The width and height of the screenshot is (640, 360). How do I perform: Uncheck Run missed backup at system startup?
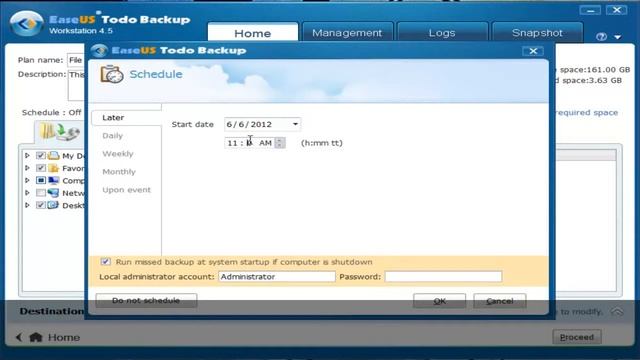pos(105,262)
